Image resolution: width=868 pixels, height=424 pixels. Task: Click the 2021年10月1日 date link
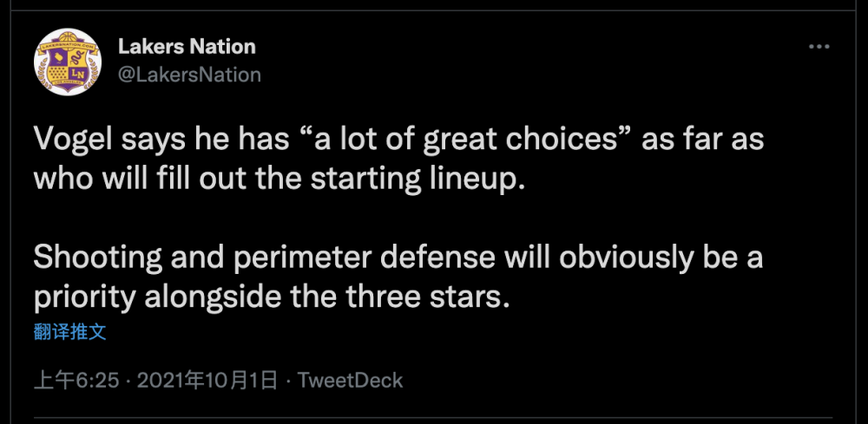(x=207, y=381)
